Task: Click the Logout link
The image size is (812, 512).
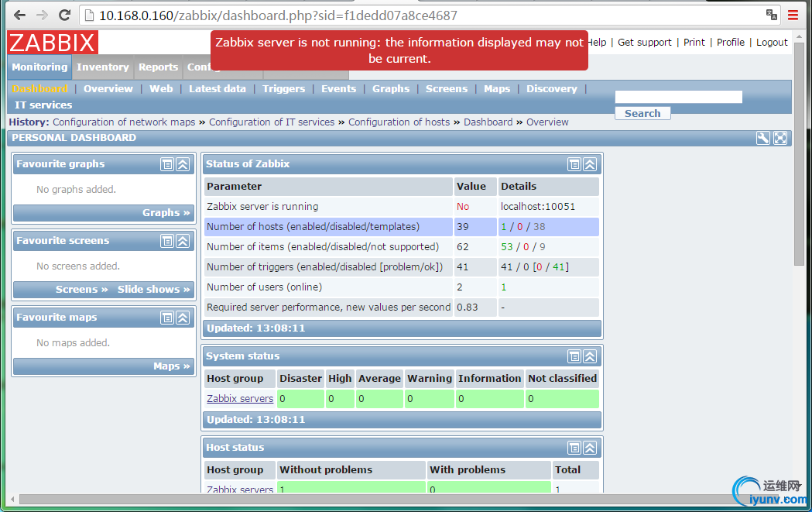Action: (772, 43)
